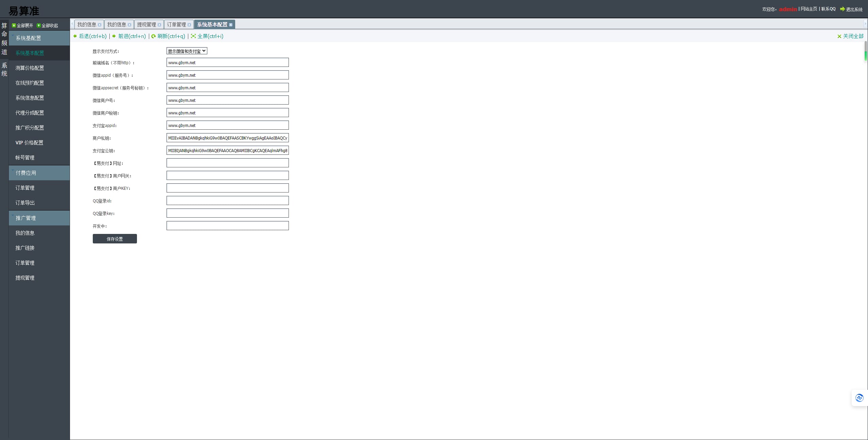Click the 商户私钥 input field

point(228,138)
